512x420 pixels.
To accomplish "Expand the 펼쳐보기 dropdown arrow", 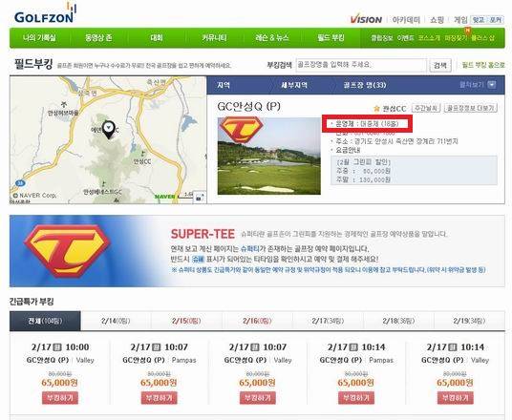I will tap(491, 85).
